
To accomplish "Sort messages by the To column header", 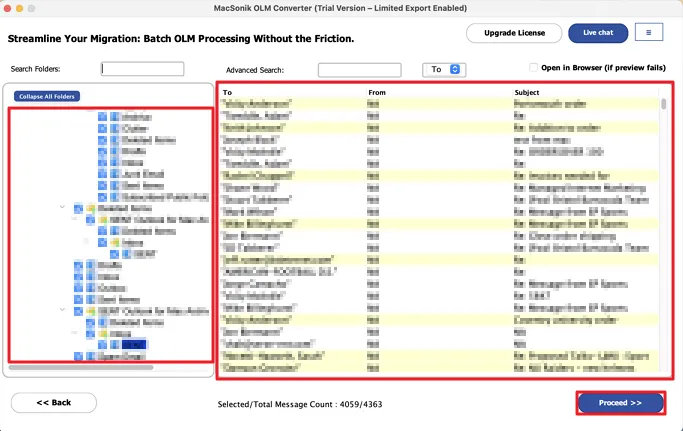I will (x=227, y=92).
